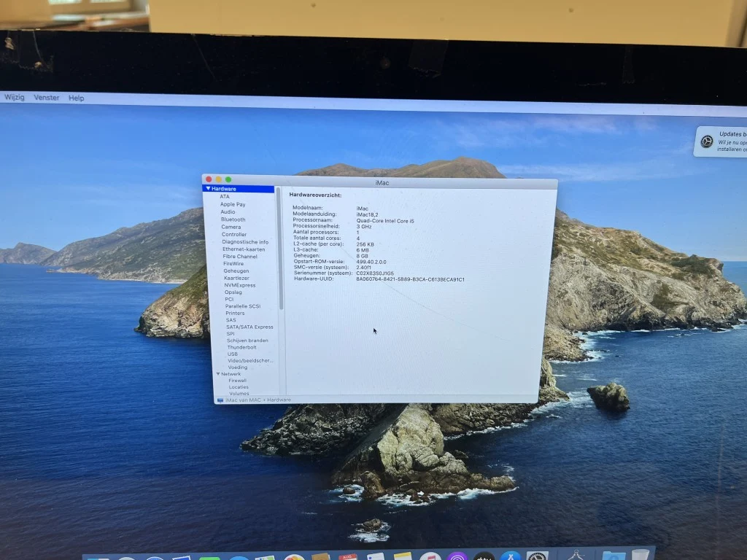Screen dimensions: 747x560
Task: Open the Wijzig menu
Action: pyautogui.click(x=15, y=97)
